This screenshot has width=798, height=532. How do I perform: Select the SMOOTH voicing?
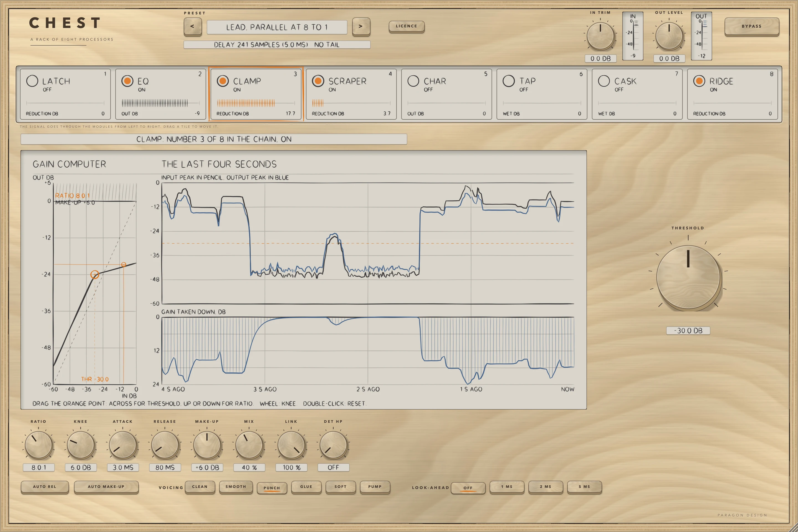pos(236,487)
